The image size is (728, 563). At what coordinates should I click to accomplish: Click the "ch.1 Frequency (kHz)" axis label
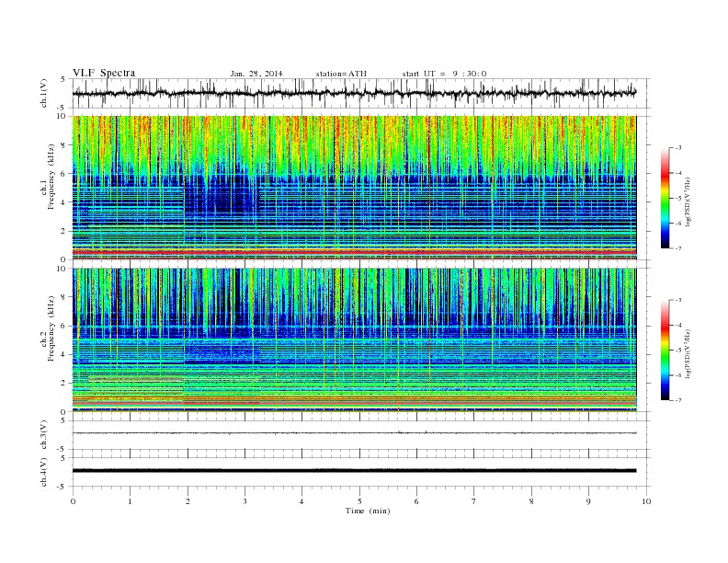coord(49,177)
